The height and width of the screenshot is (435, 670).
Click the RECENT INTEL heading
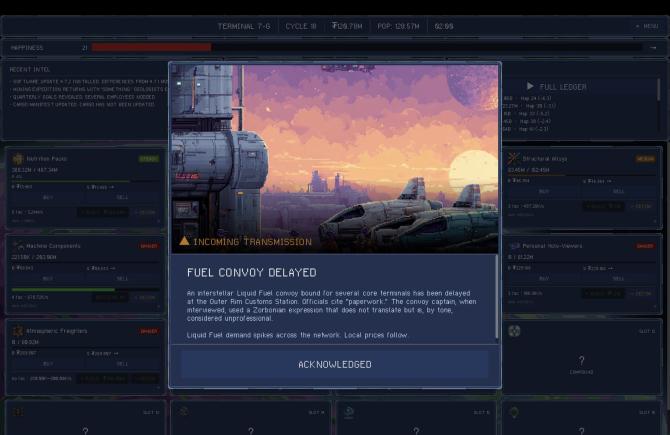pyautogui.click(x=30, y=69)
